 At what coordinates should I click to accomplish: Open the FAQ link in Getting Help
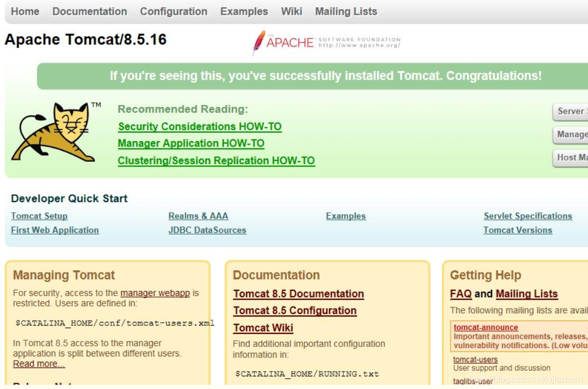click(x=461, y=294)
